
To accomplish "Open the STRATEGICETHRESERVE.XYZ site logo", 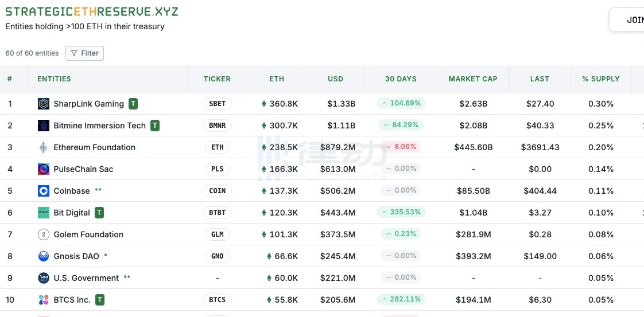I will [x=92, y=11].
